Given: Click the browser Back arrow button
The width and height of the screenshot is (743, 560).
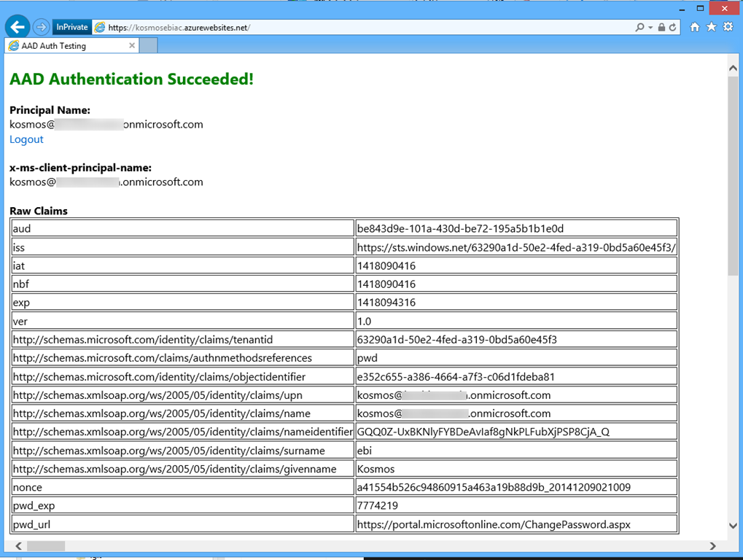Looking at the screenshot, I should tap(17, 27).
